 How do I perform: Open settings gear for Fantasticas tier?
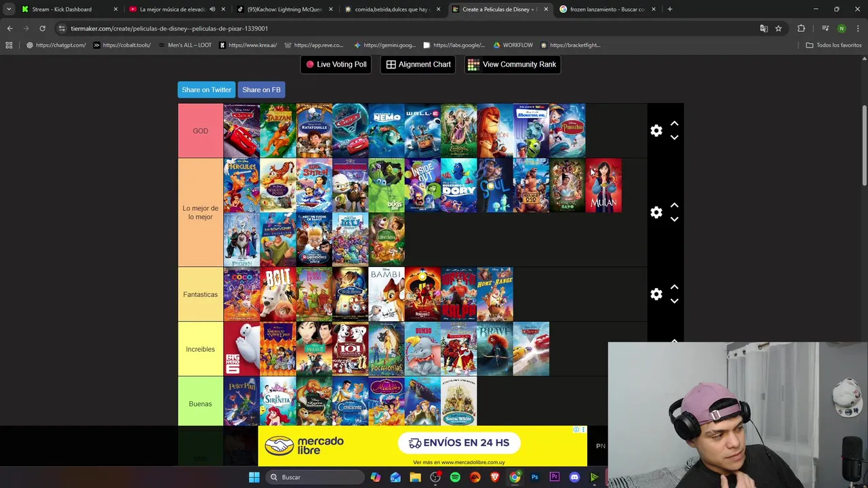click(656, 294)
